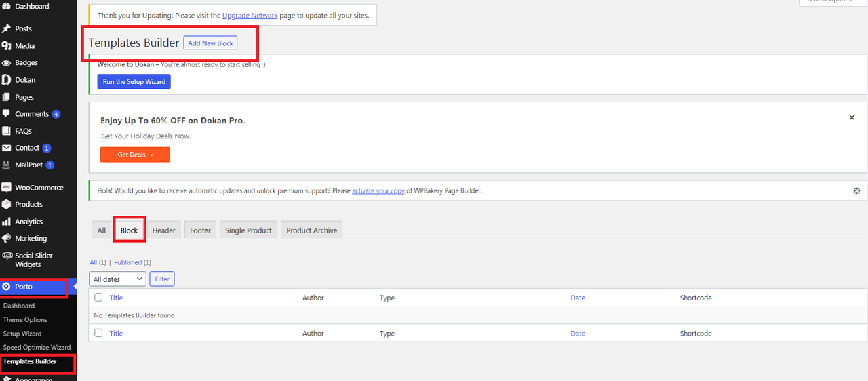Click the Author column header at top
This screenshot has height=381, width=868.
point(313,298)
